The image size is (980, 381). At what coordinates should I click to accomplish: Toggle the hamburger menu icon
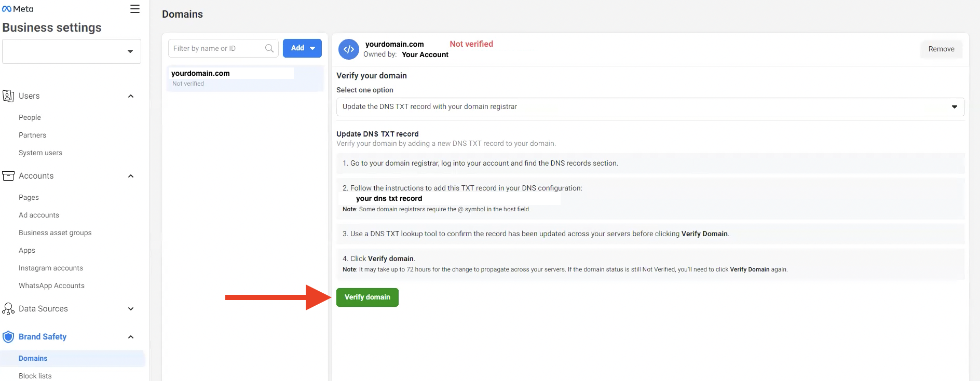[x=135, y=9]
